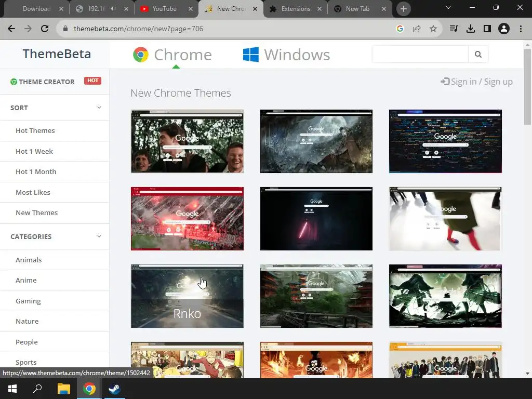The image size is (532, 399).
Task: Open the moonlit anime theme thumbnail
Action: pyautogui.click(x=316, y=141)
